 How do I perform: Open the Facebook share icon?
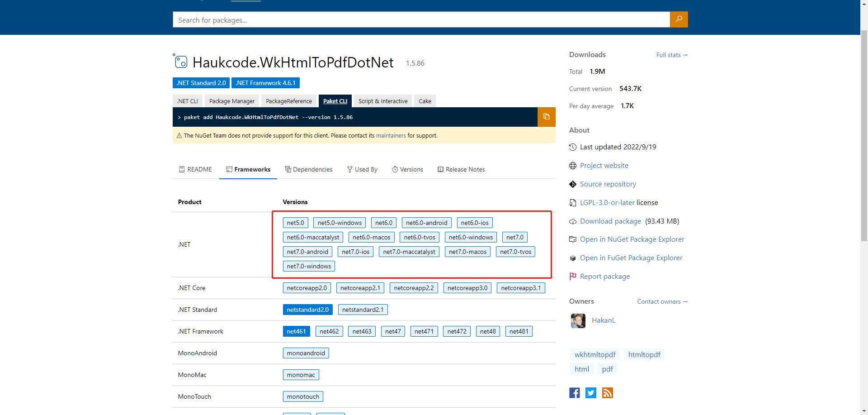tap(575, 393)
